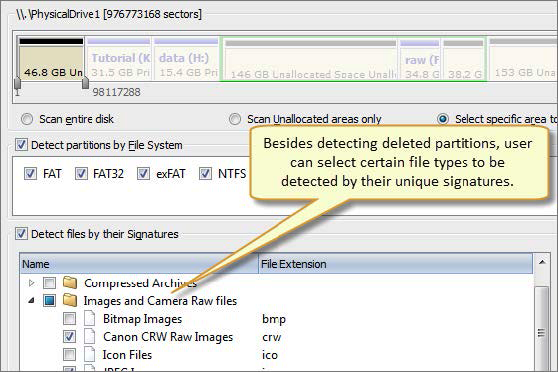Toggle Images and Camera Raw files checkbox
Viewport: 558px width, 372px height.
(x=49, y=301)
